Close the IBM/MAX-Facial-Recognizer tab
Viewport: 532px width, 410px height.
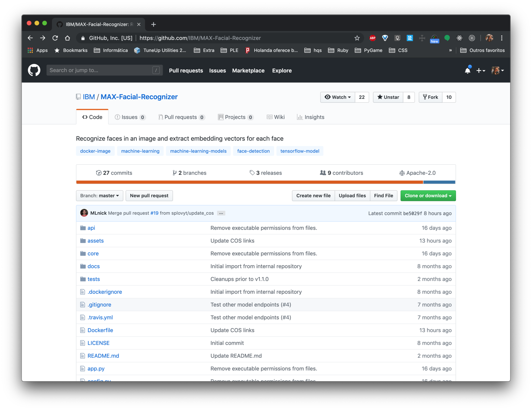click(x=139, y=24)
